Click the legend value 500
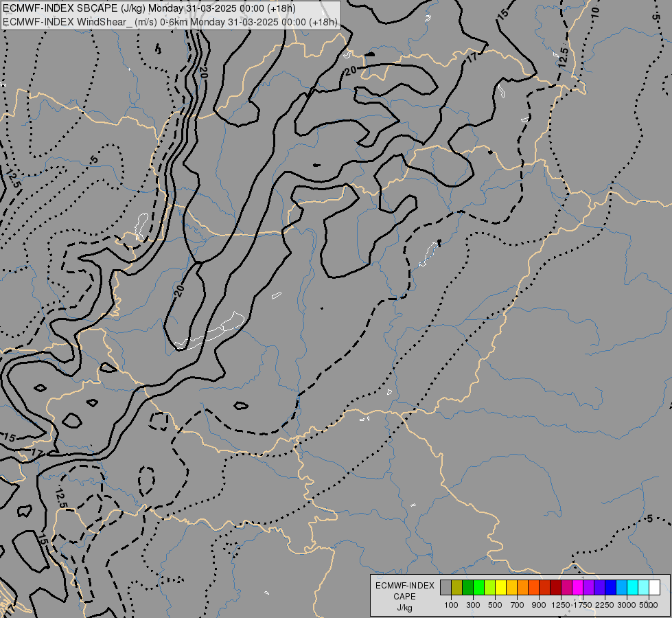 495,605
